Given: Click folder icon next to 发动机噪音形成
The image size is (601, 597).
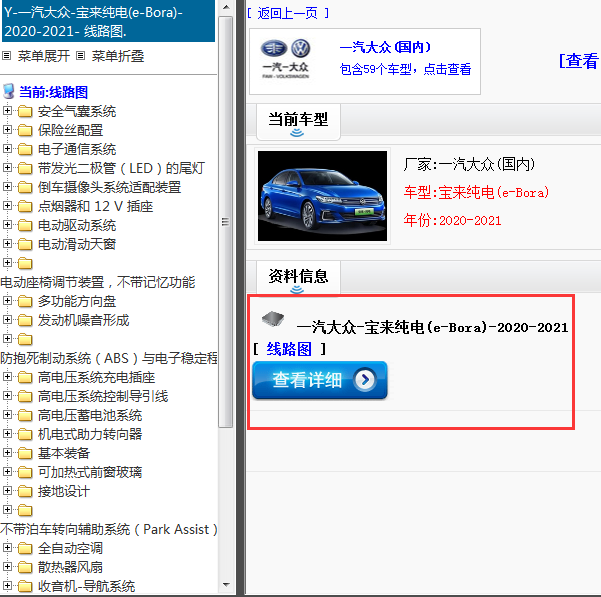Looking at the screenshot, I should click(x=25, y=320).
